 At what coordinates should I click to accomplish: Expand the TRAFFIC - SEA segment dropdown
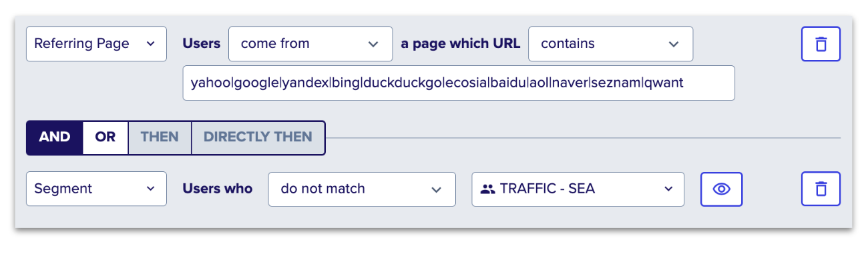[578, 189]
